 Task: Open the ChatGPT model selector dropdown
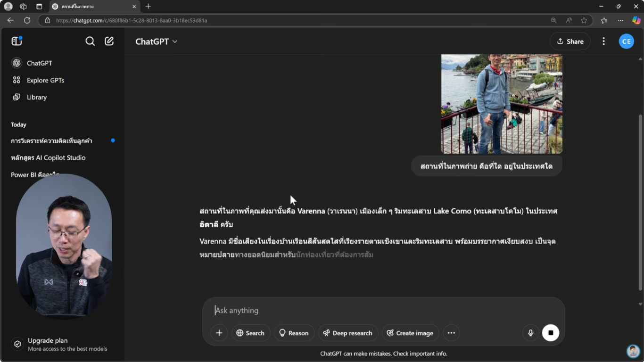(156, 41)
